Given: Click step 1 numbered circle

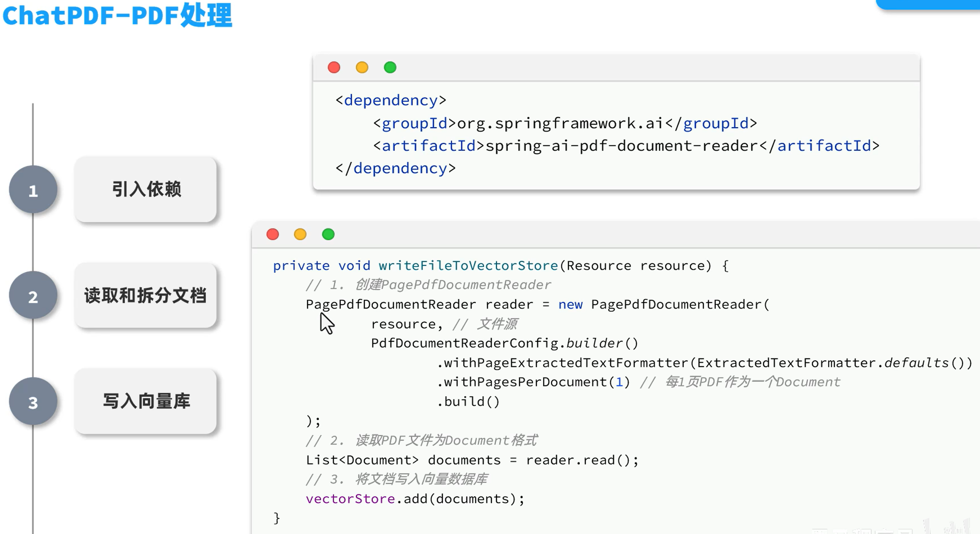Looking at the screenshot, I should (x=33, y=190).
